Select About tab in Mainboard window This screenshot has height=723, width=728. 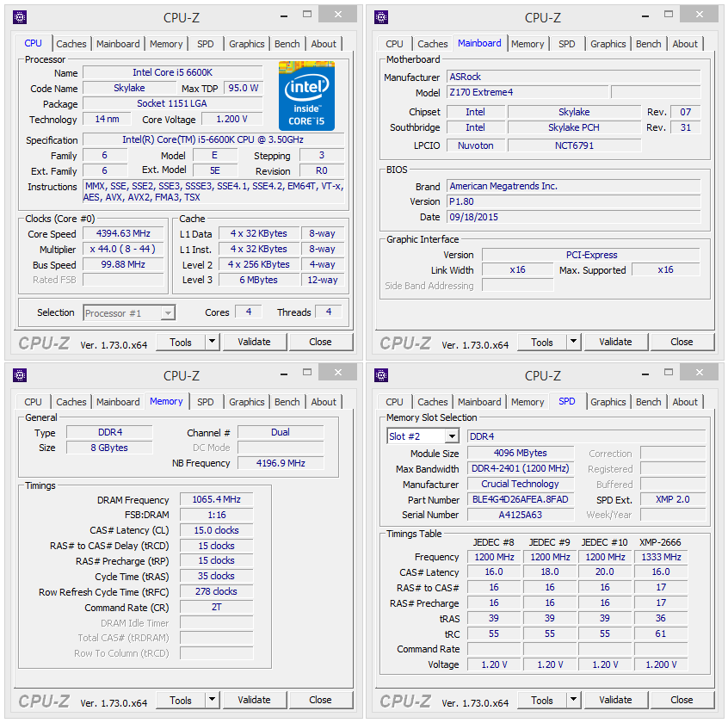click(685, 44)
